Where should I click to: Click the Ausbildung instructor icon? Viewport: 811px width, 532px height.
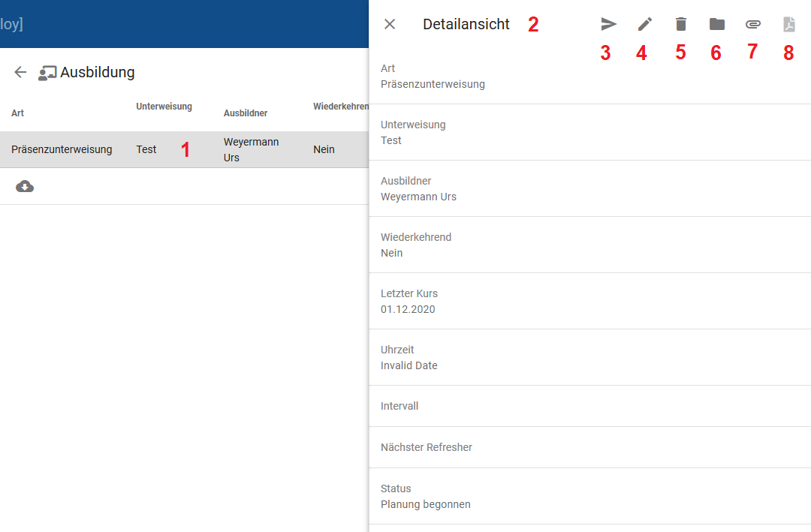coord(47,74)
